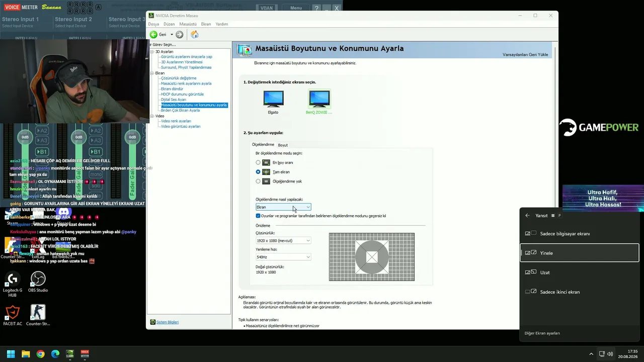Click the taskbar clock showing 17:35
This screenshot has width=644, height=362.
point(628,354)
